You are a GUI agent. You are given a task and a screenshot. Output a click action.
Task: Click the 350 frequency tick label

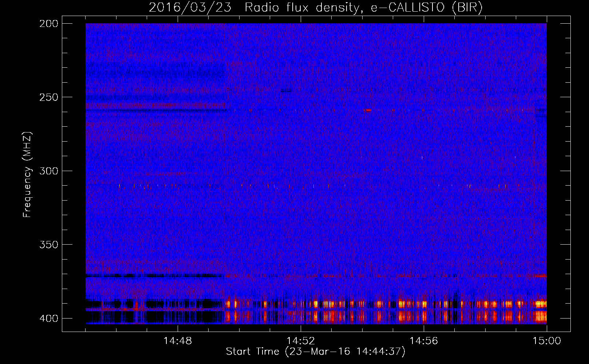48,245
